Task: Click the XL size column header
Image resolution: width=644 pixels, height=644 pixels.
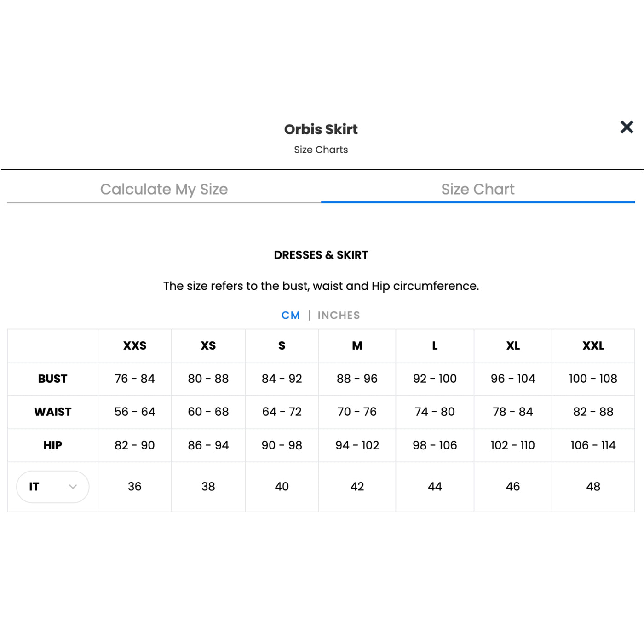Action: pos(513,345)
